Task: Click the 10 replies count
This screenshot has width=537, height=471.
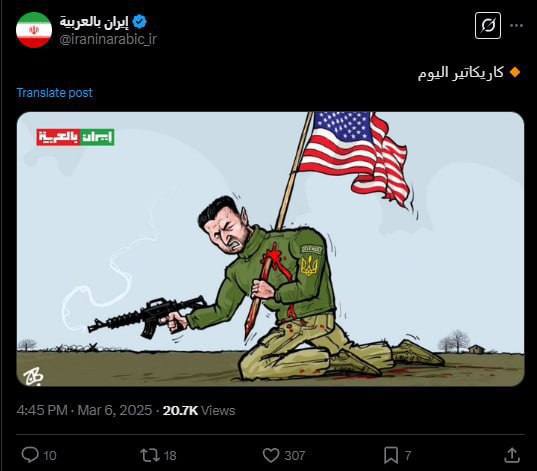Action: (x=50, y=456)
